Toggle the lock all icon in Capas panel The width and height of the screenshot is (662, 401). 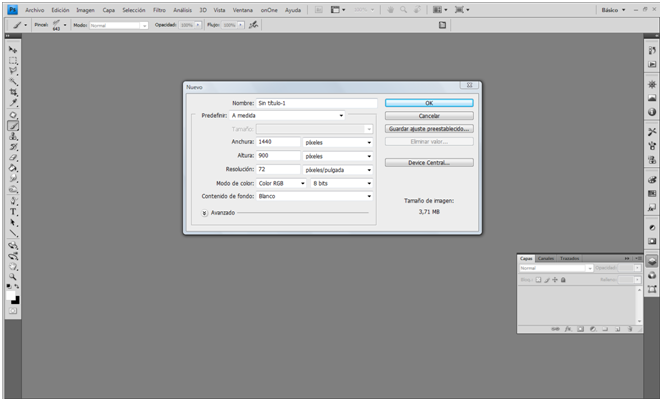tap(563, 280)
